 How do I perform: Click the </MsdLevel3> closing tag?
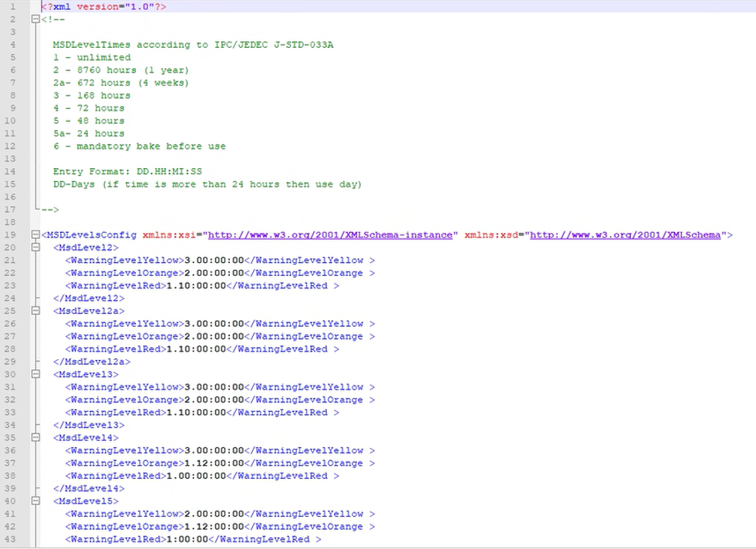[x=89, y=425]
